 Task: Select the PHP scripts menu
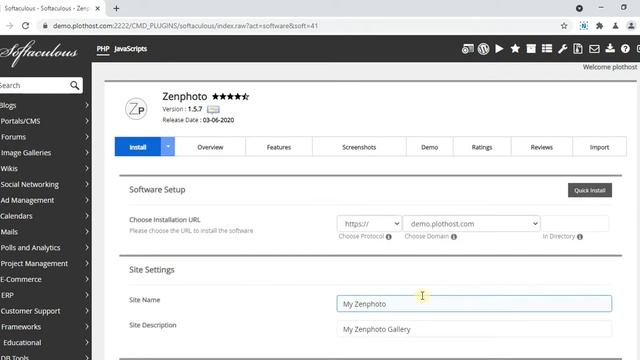pos(103,49)
